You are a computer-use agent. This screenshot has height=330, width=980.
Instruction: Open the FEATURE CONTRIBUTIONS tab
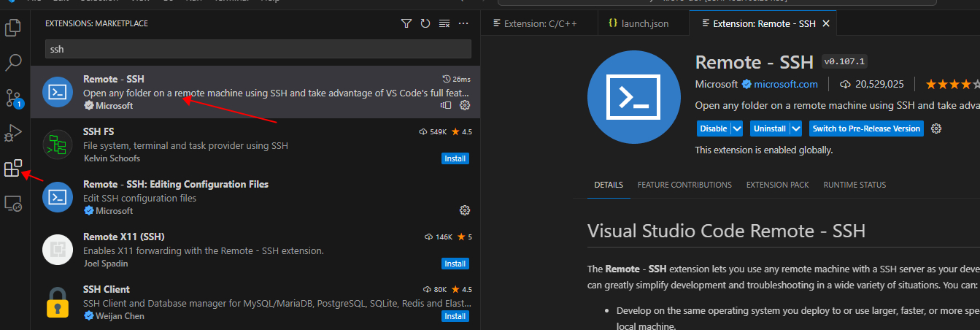point(684,185)
